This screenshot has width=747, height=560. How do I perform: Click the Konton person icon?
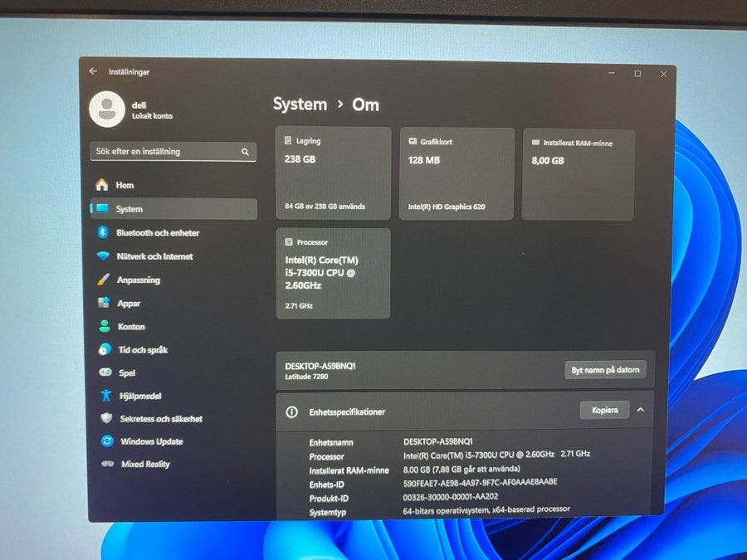pos(105,326)
